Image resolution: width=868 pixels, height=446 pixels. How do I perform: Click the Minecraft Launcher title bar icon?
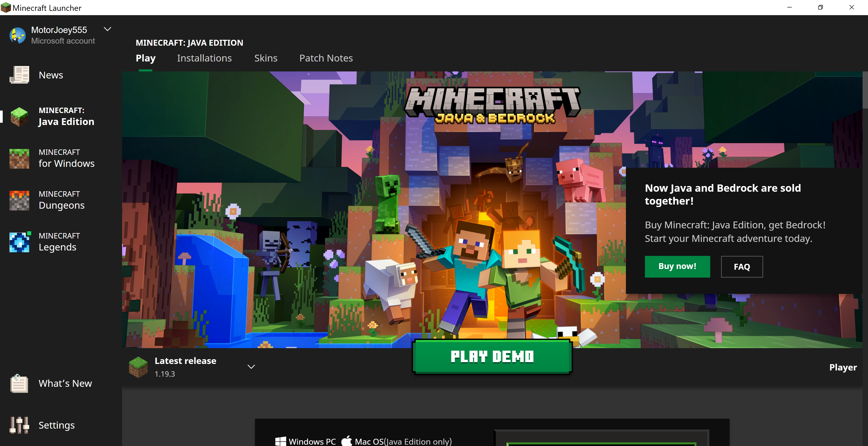pos(6,7)
